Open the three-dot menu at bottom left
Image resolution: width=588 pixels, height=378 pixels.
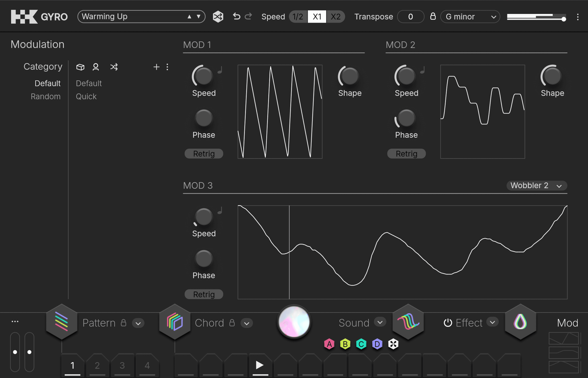(15, 322)
